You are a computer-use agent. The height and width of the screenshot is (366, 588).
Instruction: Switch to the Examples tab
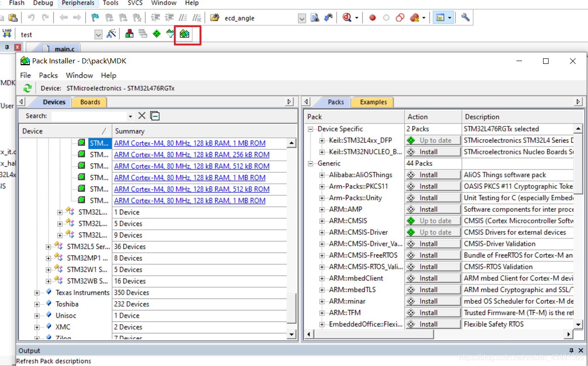coord(373,102)
